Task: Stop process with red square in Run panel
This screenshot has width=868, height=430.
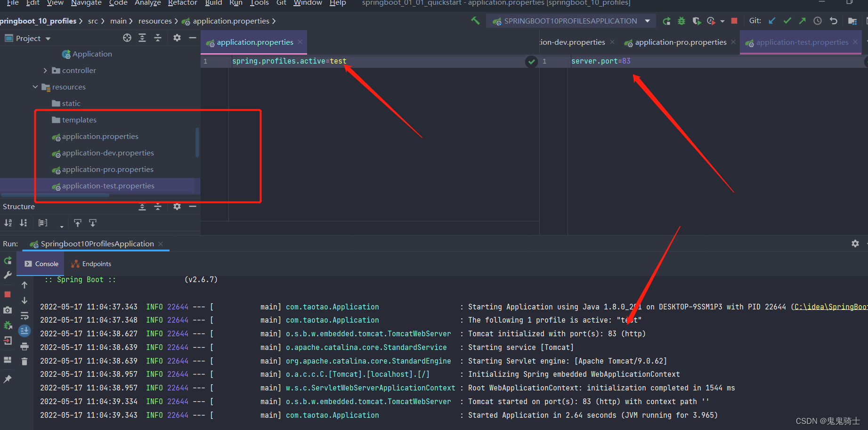Action: pyautogui.click(x=8, y=294)
